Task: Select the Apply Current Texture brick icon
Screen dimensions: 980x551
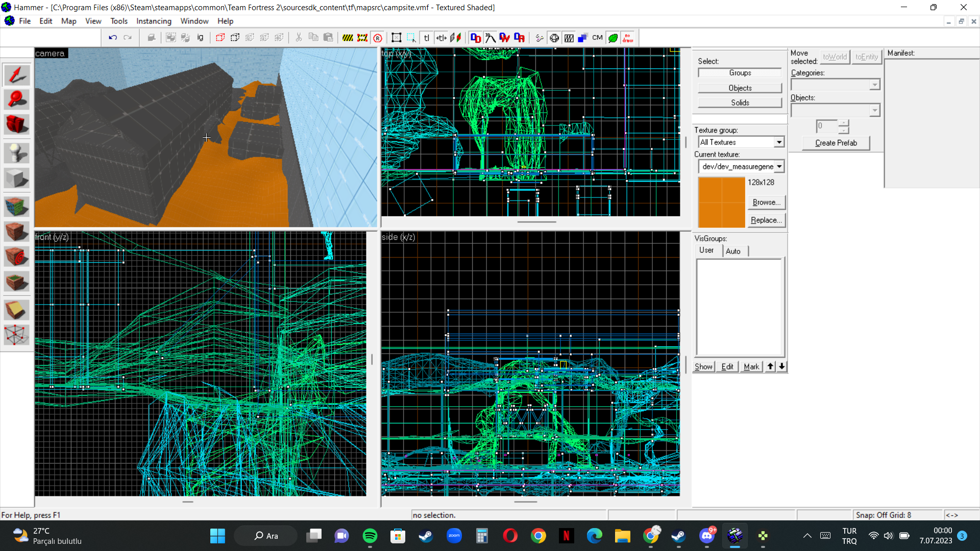Action: pyautogui.click(x=16, y=232)
